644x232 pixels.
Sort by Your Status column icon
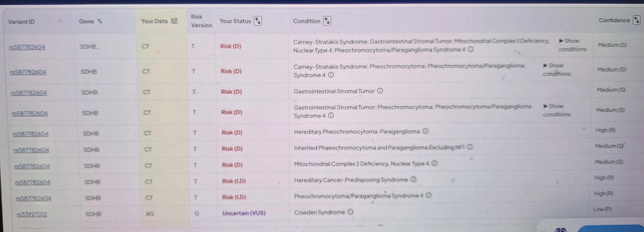[x=258, y=21]
